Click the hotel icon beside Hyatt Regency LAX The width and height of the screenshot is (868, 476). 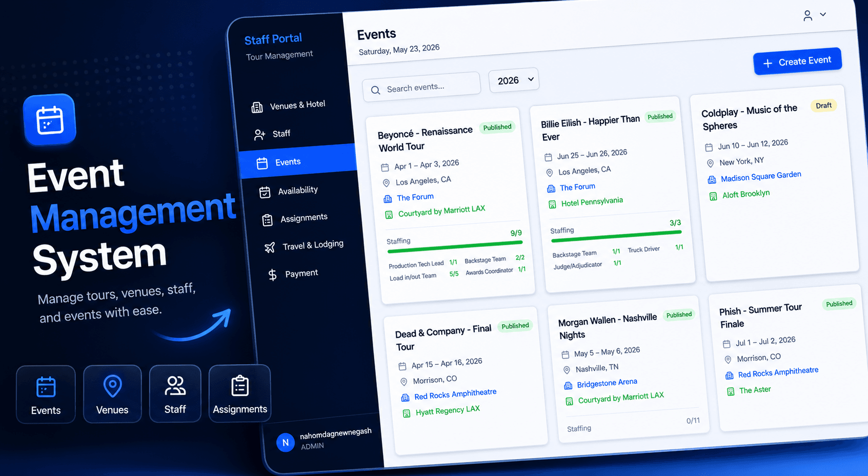coord(406,413)
